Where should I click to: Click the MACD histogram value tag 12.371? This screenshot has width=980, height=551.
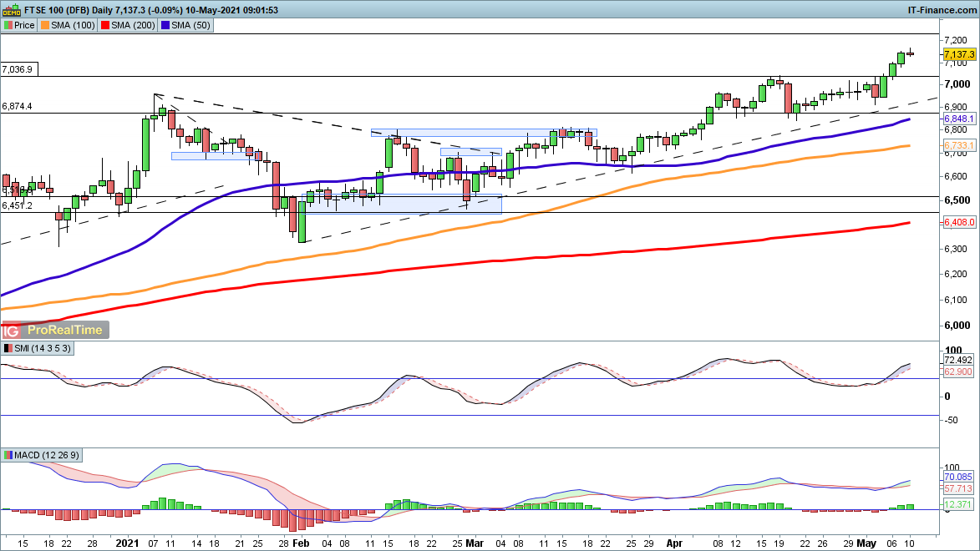coord(959,506)
